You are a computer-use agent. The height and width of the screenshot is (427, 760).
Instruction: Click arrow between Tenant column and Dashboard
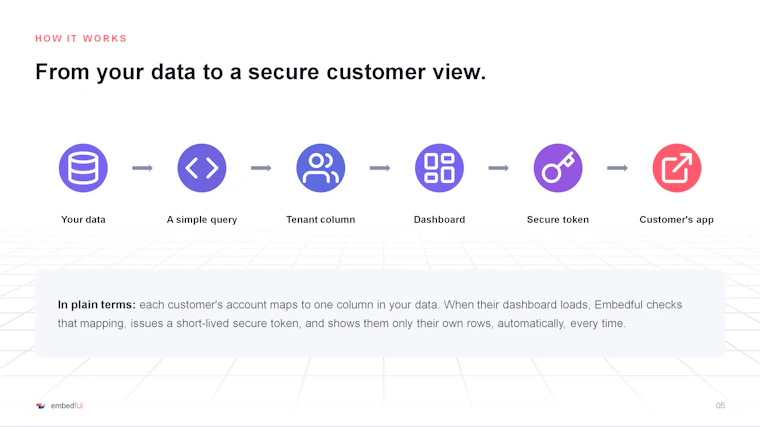click(380, 168)
